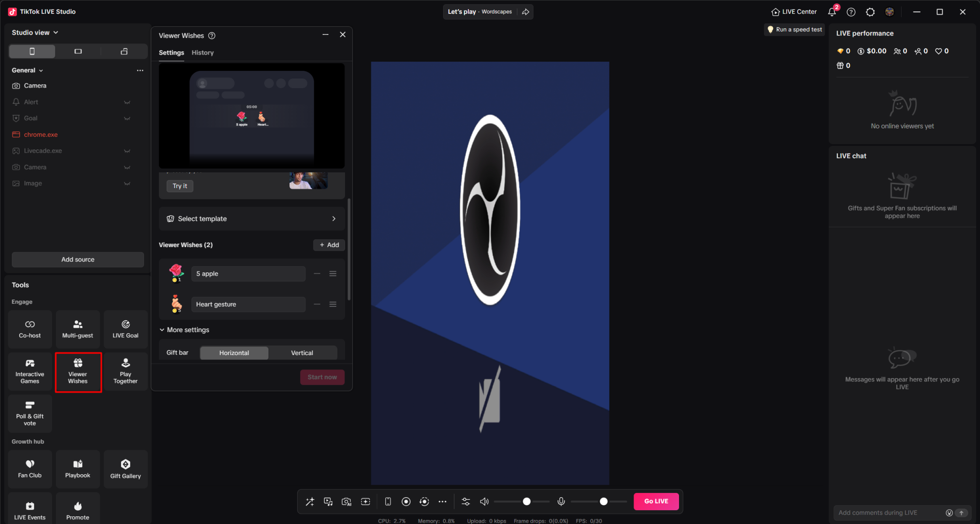The height and width of the screenshot is (524, 980).
Task: Open LIVE Center
Action: (x=794, y=11)
